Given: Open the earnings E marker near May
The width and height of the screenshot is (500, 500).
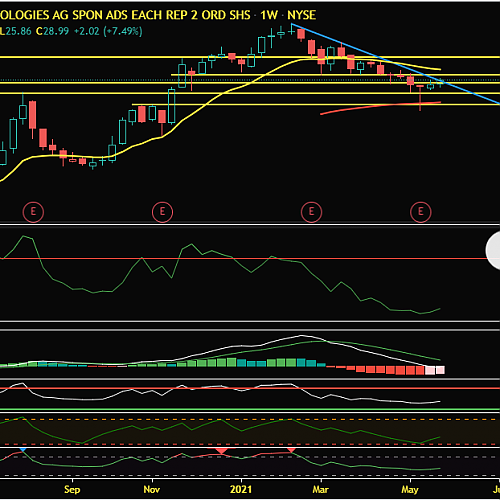Looking at the screenshot, I should pos(421,212).
